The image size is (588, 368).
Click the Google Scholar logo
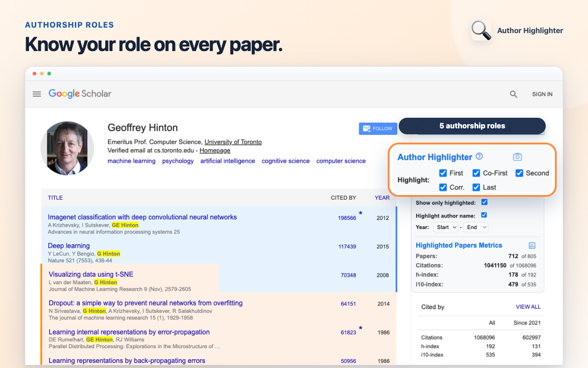[80, 94]
